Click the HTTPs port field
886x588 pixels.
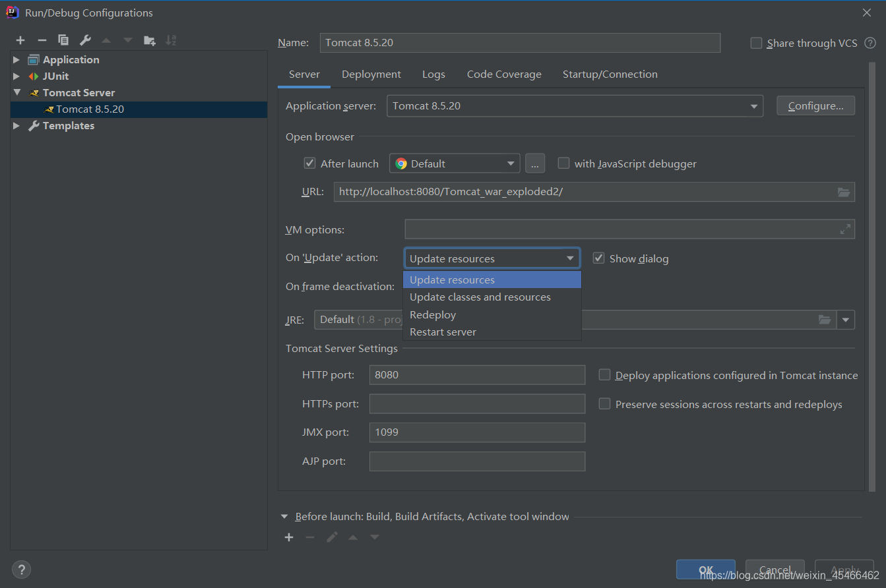click(477, 403)
